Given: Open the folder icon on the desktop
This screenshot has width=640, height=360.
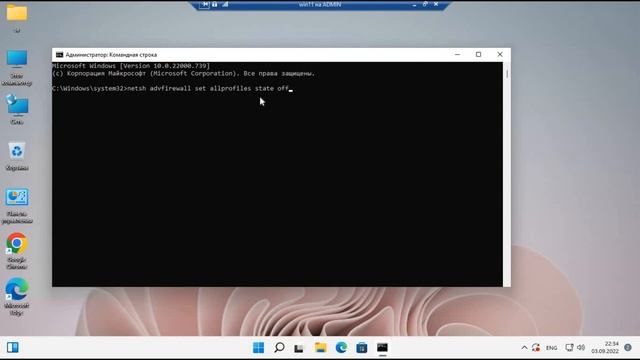Looking at the screenshot, I should point(17,13).
